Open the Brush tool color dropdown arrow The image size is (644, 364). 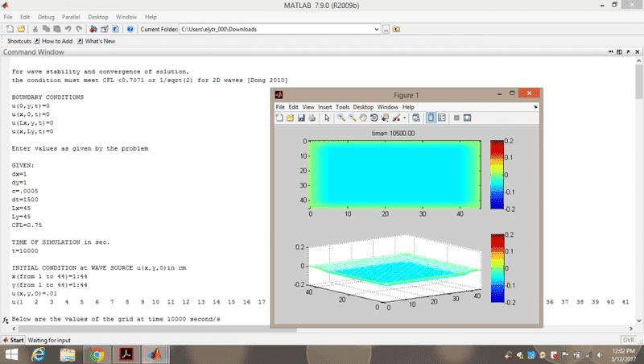[x=405, y=118]
